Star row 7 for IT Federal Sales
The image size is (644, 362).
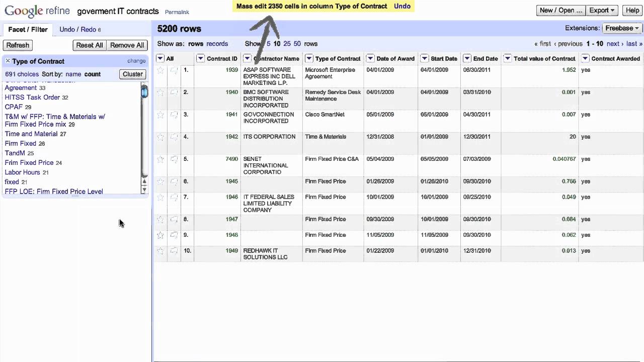pyautogui.click(x=160, y=198)
